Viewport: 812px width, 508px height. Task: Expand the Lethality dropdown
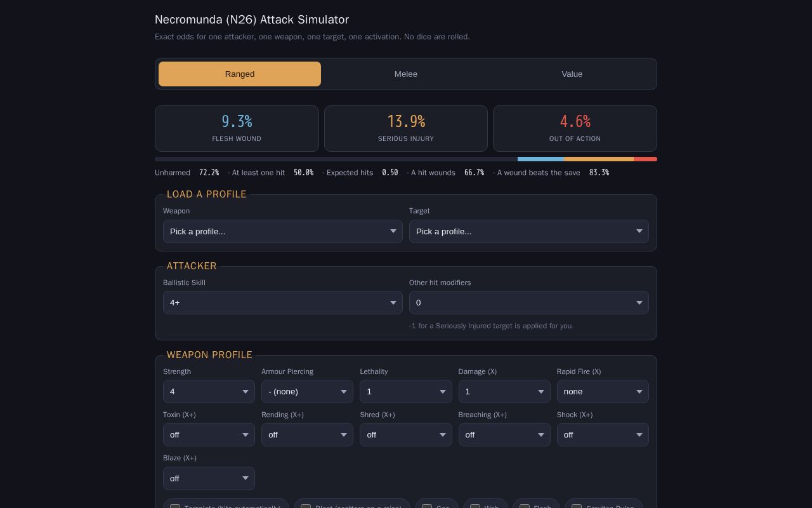click(406, 391)
